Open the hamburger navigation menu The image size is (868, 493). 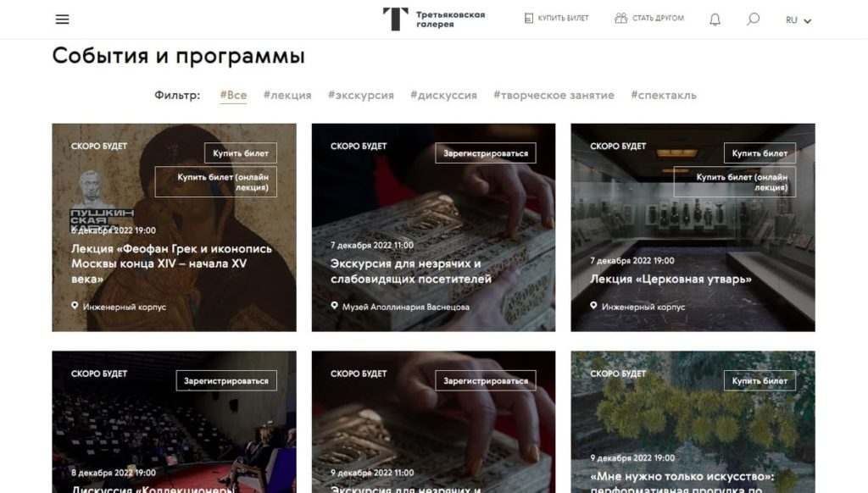[62, 19]
